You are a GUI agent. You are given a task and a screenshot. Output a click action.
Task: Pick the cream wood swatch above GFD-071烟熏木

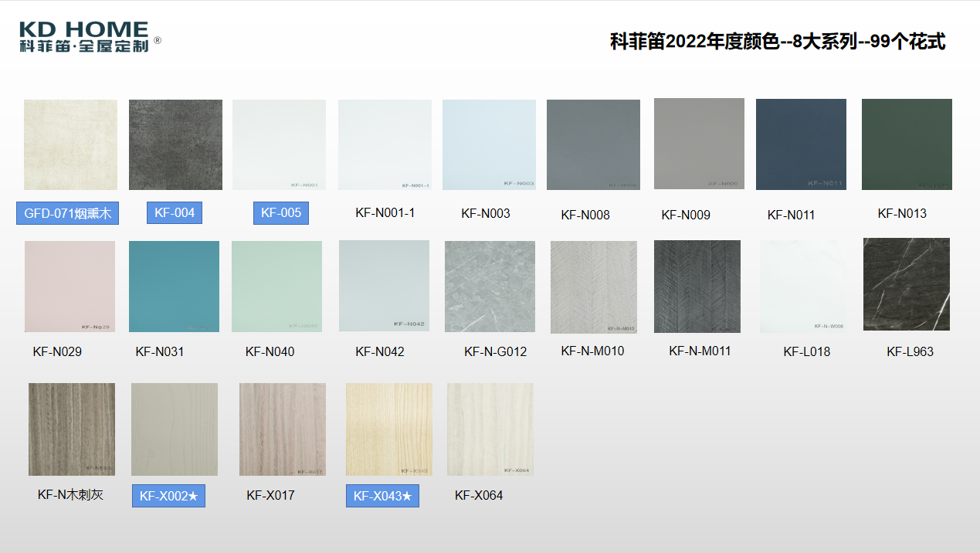[x=70, y=144]
